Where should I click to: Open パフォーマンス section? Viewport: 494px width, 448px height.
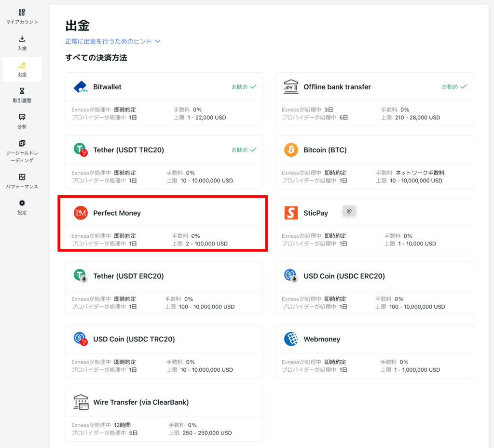coord(22,181)
